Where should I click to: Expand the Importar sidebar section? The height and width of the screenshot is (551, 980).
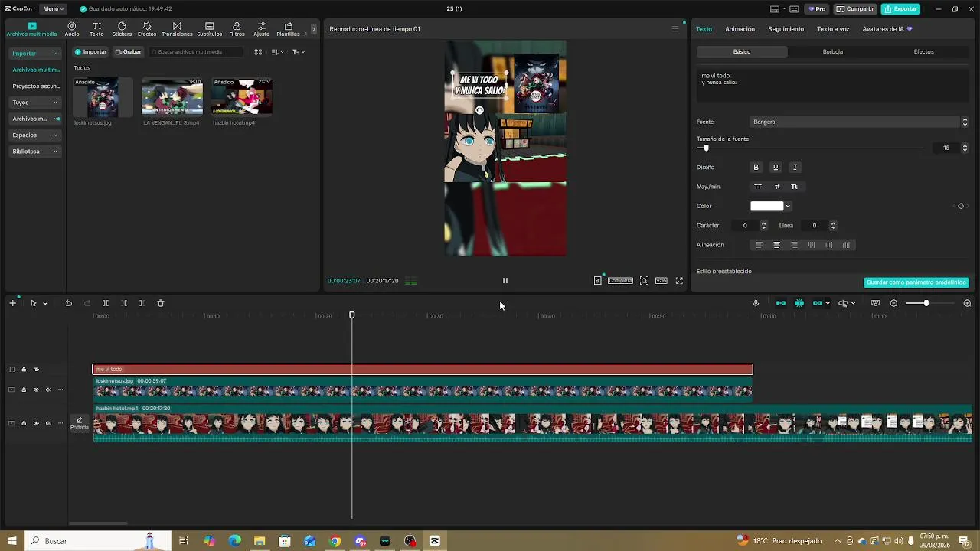tap(35, 54)
